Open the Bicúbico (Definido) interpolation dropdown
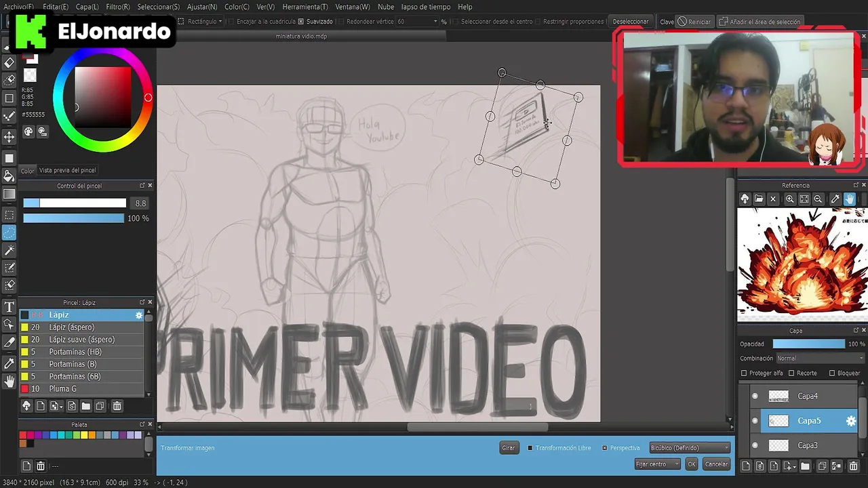The image size is (868, 488). [x=690, y=448]
